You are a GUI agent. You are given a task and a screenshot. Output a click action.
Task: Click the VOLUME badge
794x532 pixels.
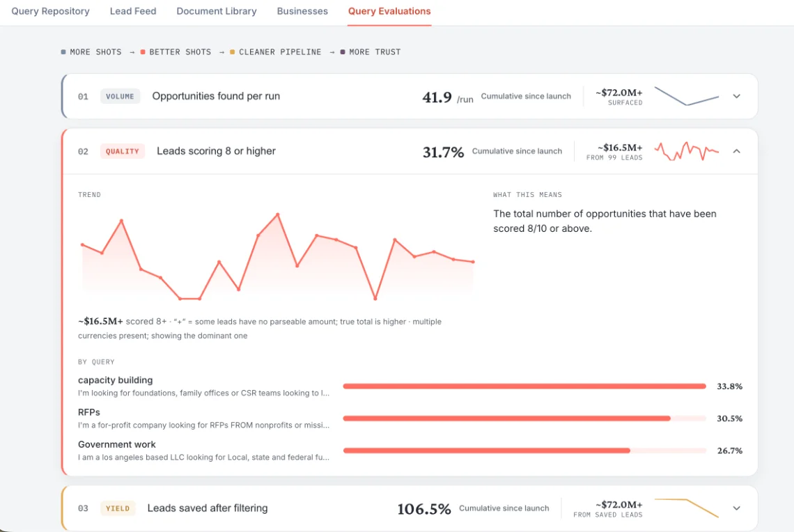click(120, 96)
